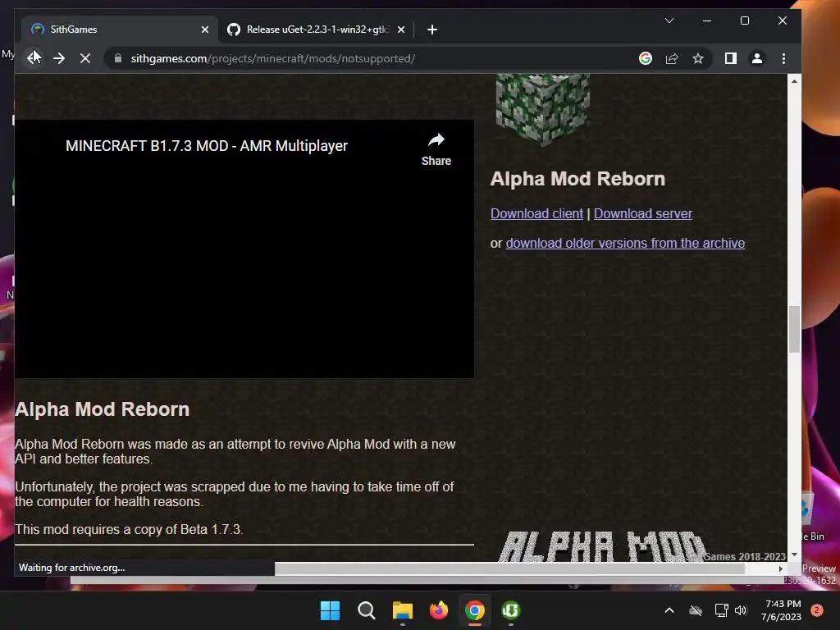Click the Alpha Mod Reborn sidebar heading
840x630 pixels.
577,179
